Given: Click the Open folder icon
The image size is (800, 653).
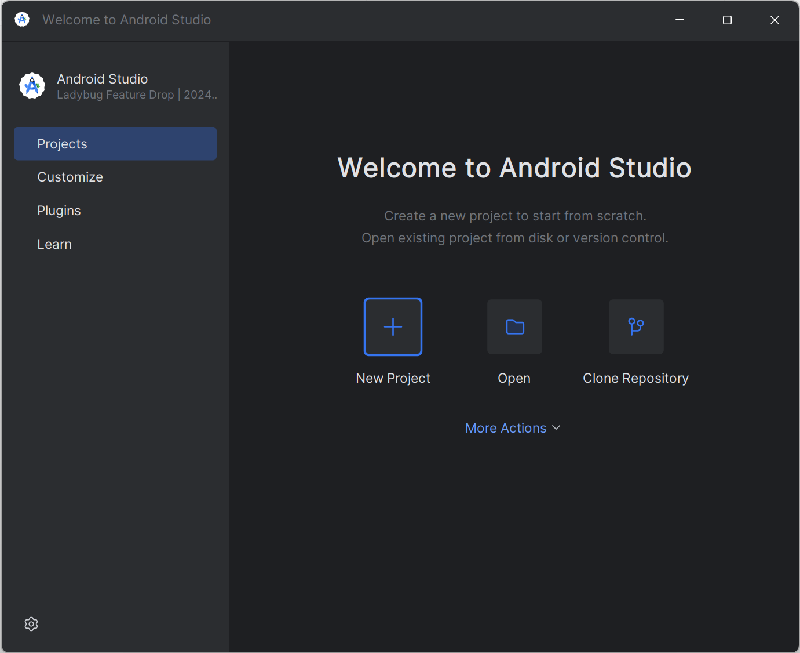Looking at the screenshot, I should (x=514, y=326).
